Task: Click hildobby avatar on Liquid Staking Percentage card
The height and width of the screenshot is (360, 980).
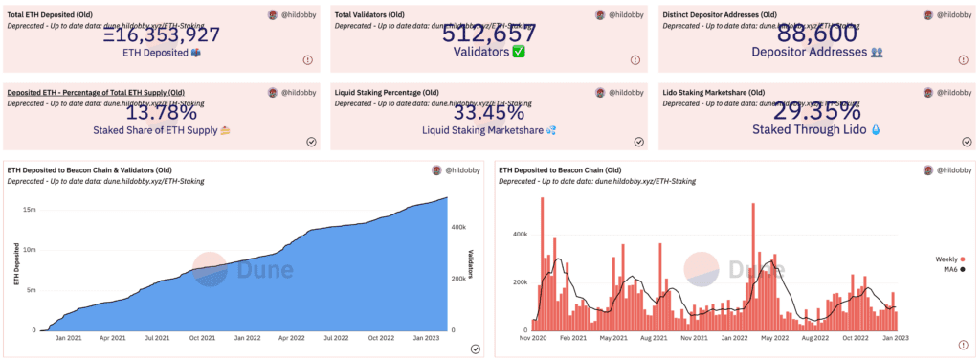Action: (600, 93)
